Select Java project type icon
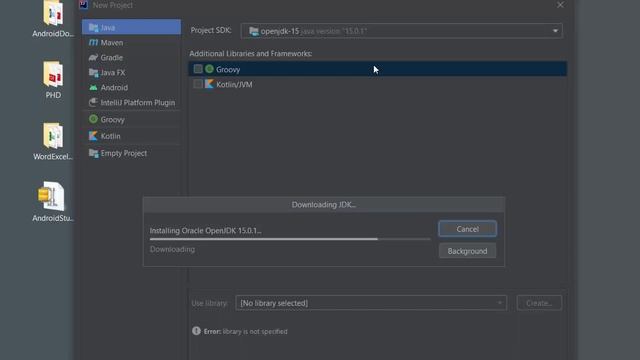This screenshot has width=640, height=360. click(x=93, y=27)
